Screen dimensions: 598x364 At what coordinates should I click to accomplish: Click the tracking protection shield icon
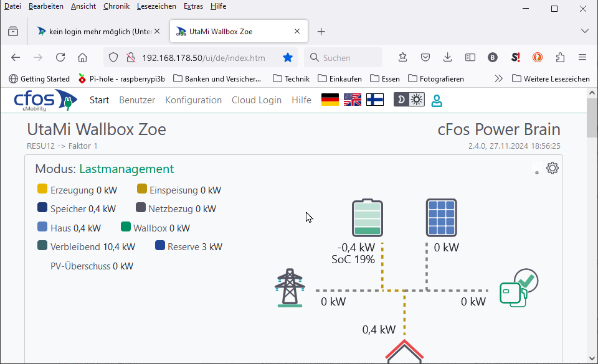(x=113, y=57)
